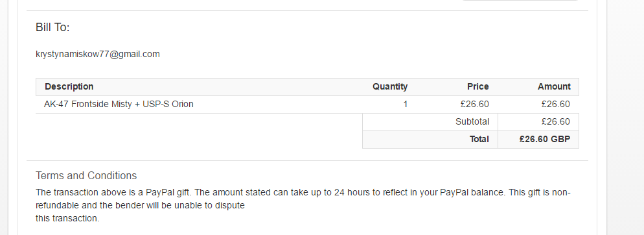Click the Price column header
The image size is (644, 235).
point(477,86)
